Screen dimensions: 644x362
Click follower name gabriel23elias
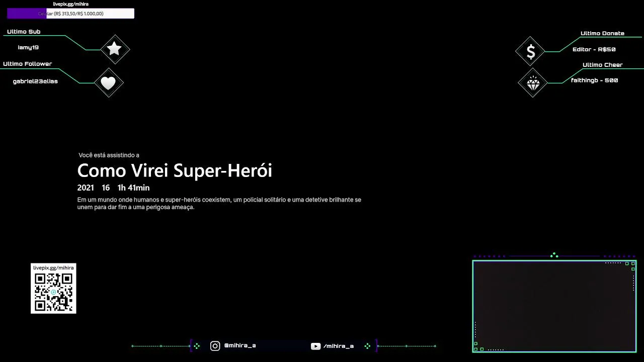(35, 81)
